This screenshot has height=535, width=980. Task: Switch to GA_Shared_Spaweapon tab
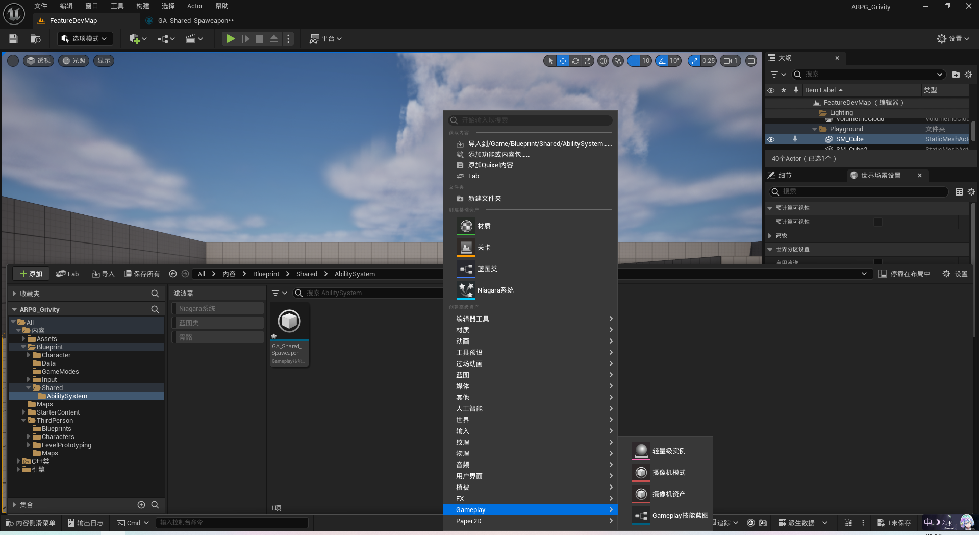[196, 21]
